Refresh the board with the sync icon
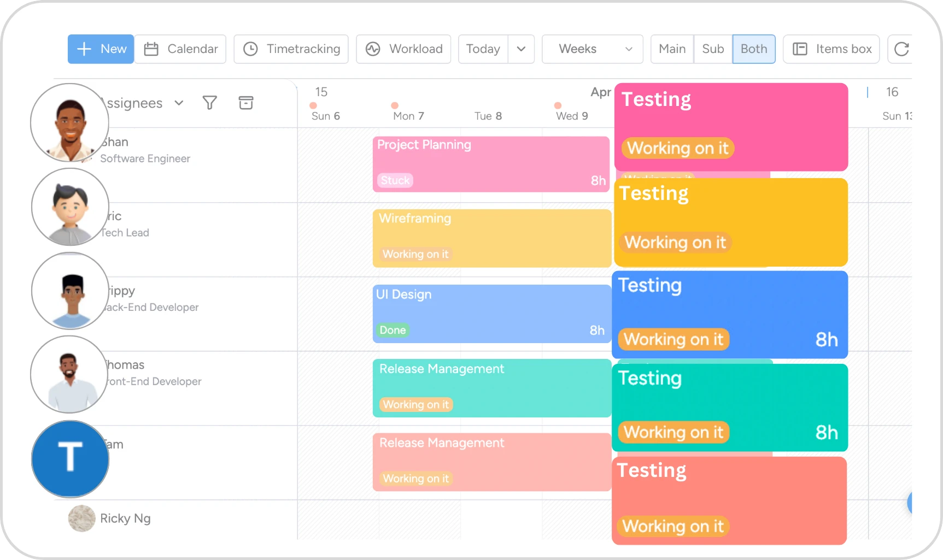The width and height of the screenshot is (943, 560). 901,49
